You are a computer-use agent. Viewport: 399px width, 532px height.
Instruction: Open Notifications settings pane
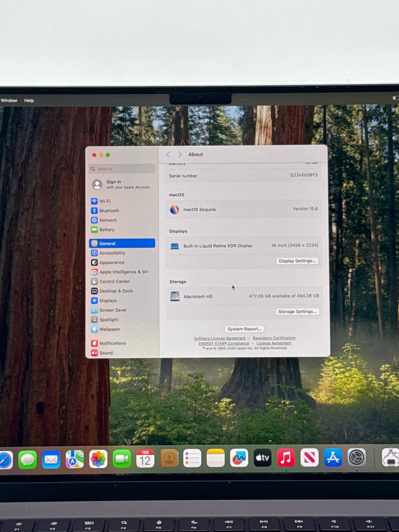point(112,343)
